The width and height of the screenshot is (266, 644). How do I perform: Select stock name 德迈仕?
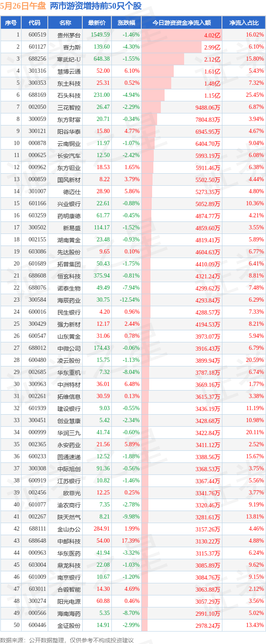72,192
